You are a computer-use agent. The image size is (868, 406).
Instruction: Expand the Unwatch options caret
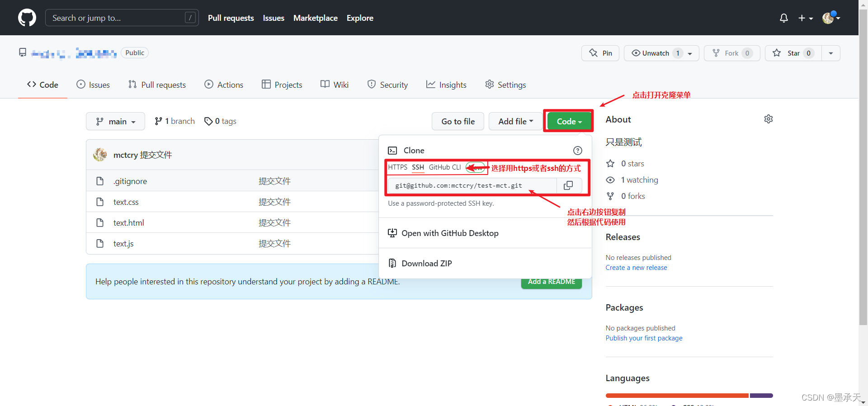tap(690, 53)
